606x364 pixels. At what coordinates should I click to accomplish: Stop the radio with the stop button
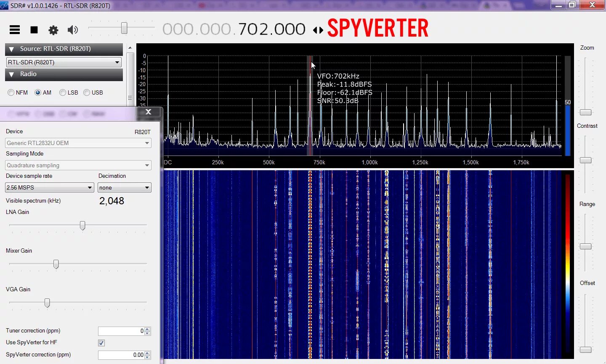coord(34,30)
